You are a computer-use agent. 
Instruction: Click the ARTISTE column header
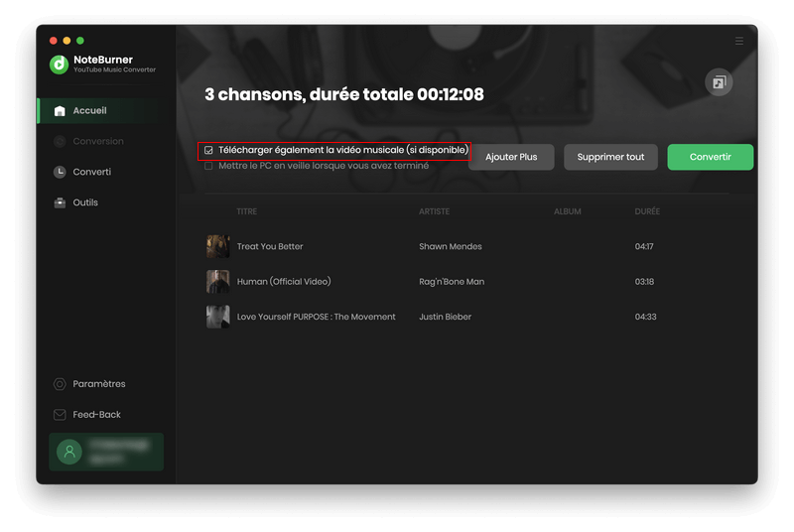[434, 211]
